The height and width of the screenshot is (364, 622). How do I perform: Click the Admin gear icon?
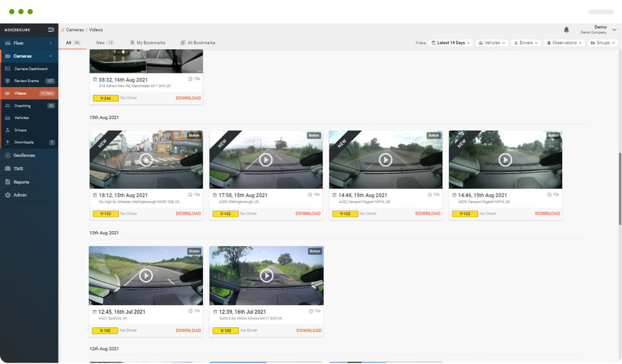(x=7, y=195)
